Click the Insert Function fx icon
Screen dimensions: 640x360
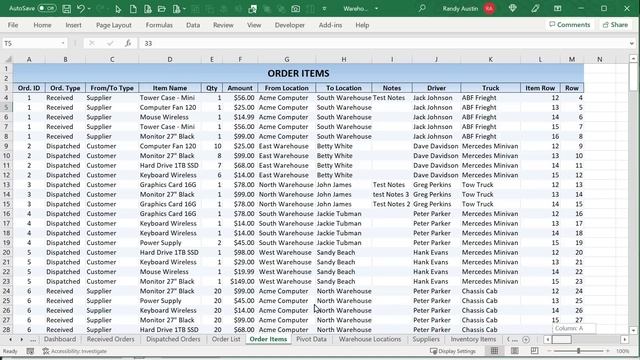[128, 43]
